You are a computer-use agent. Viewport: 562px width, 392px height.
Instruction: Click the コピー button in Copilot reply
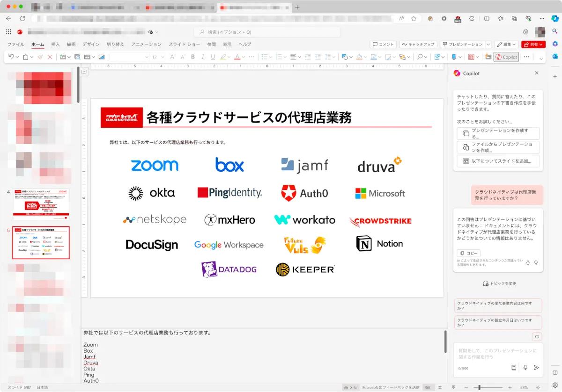469,253
